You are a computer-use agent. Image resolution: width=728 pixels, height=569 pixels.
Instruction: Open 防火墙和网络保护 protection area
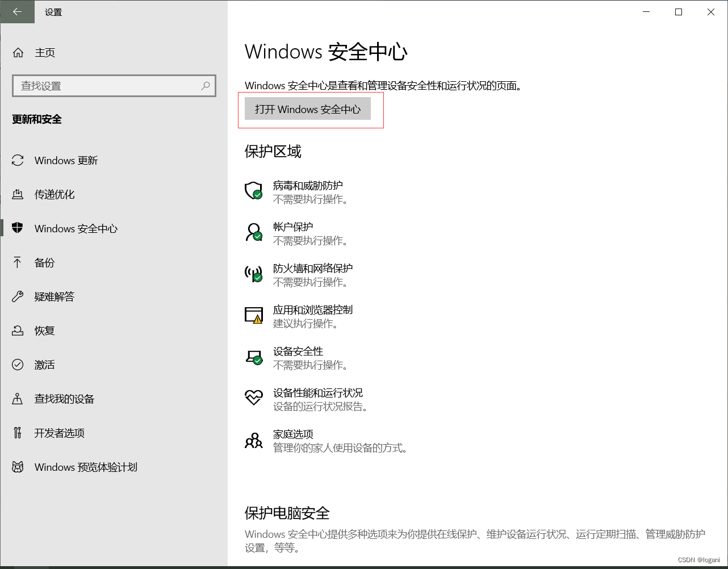(313, 268)
